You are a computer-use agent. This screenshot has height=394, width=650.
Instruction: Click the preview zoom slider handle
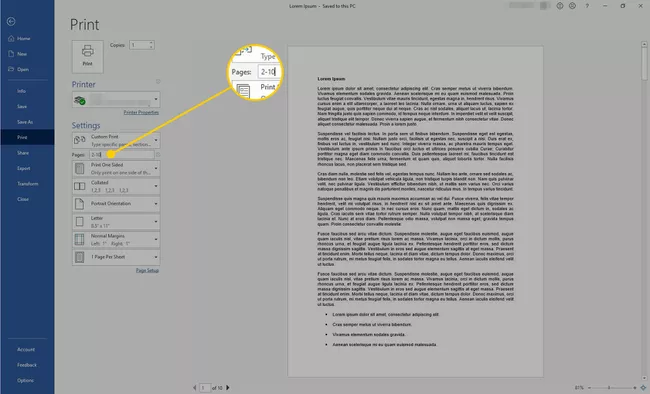coord(609,388)
